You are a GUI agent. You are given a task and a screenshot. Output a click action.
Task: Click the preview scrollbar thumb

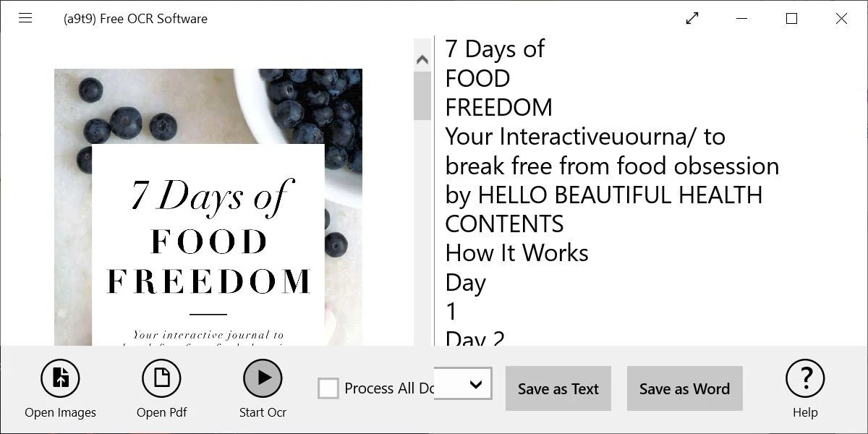pos(422,96)
